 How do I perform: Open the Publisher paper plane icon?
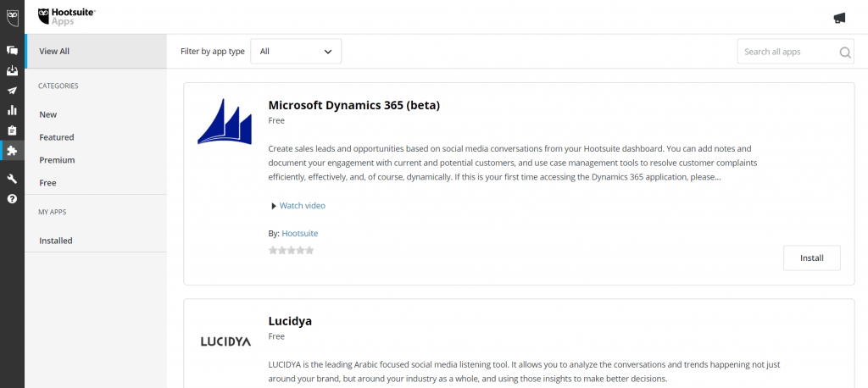pyautogui.click(x=12, y=90)
